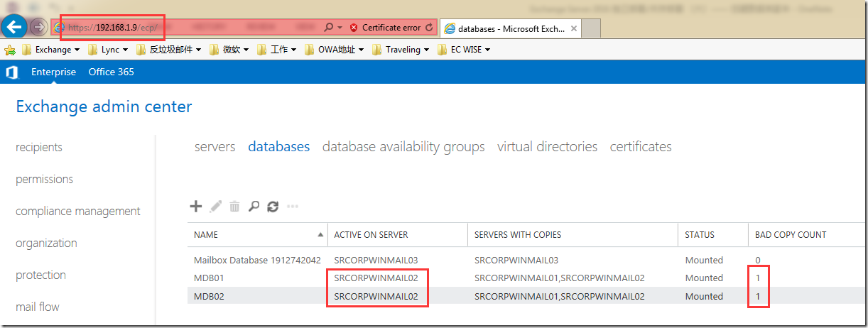Open compliance management in left navigation
Screen dimensions: 868x328
pos(78,211)
